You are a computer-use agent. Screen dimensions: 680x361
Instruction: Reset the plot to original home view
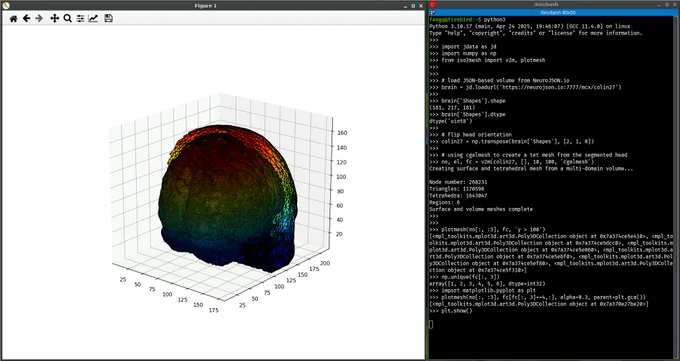point(13,18)
